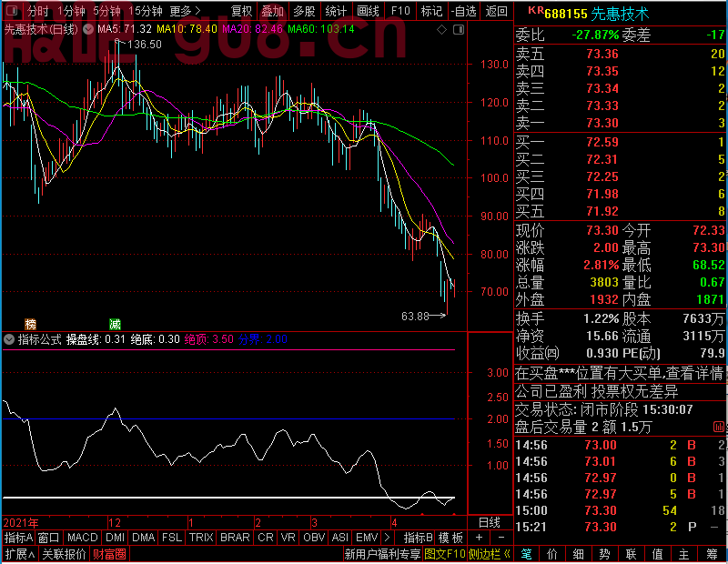728x564 pixels.
Task: Open the 图文F10 link
Action: [x=445, y=554]
